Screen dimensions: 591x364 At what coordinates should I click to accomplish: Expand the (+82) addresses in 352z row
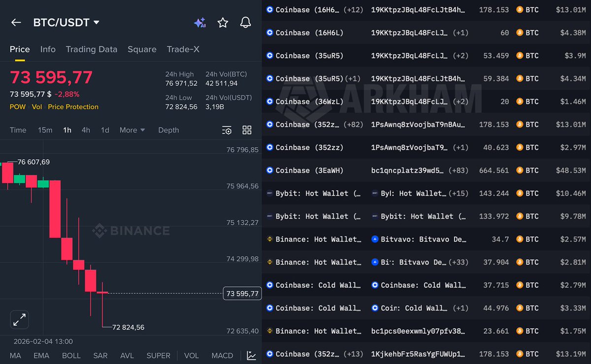pos(354,125)
